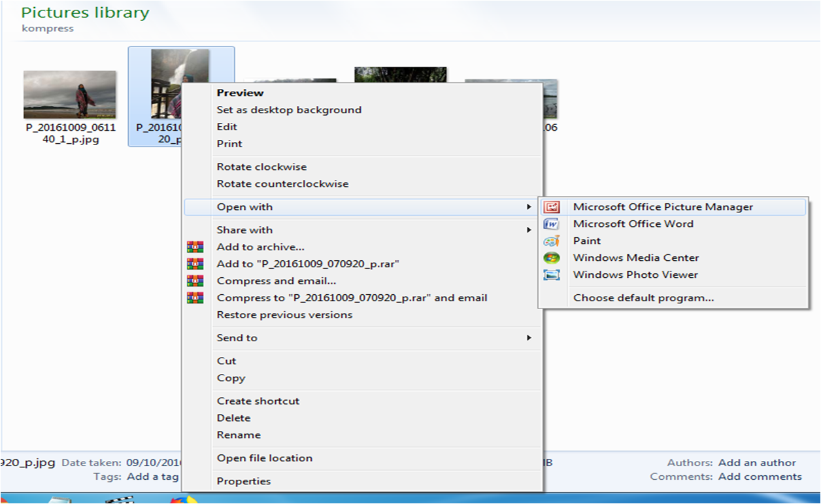
Task: Open the Send to menu entry
Action: 361,338
